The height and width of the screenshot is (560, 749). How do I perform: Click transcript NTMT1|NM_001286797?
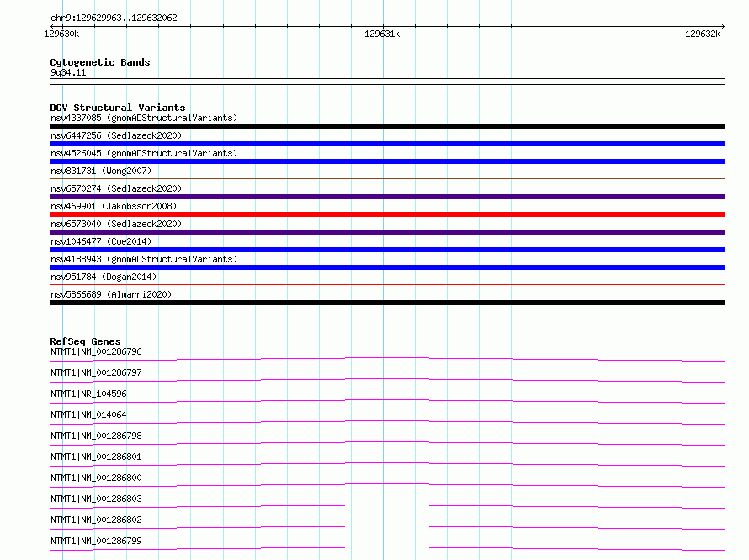96,372
